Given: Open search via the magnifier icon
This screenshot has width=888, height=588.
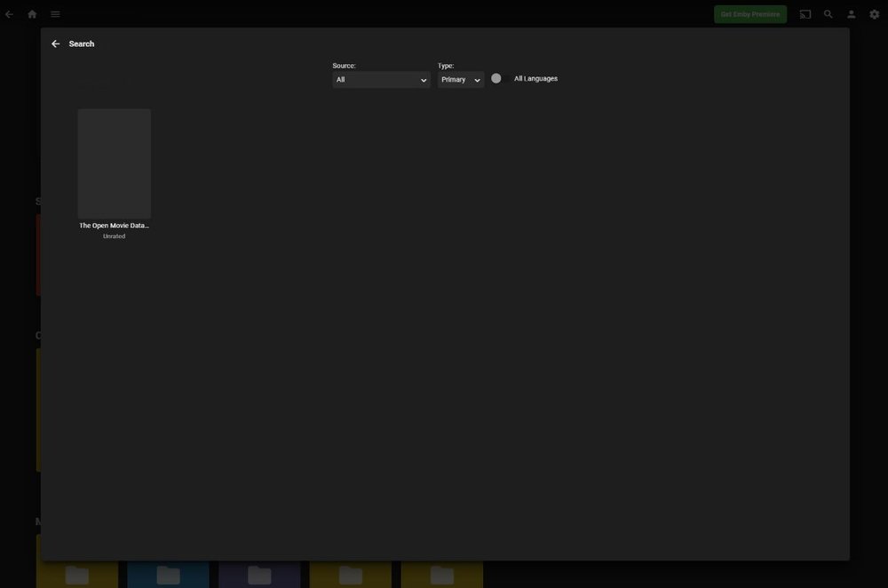Looking at the screenshot, I should (827, 13).
